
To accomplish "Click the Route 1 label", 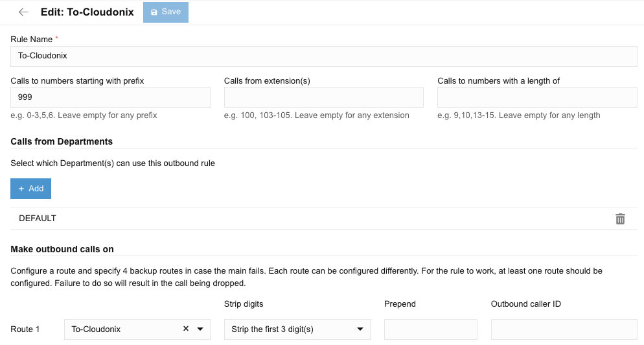I will [x=25, y=329].
